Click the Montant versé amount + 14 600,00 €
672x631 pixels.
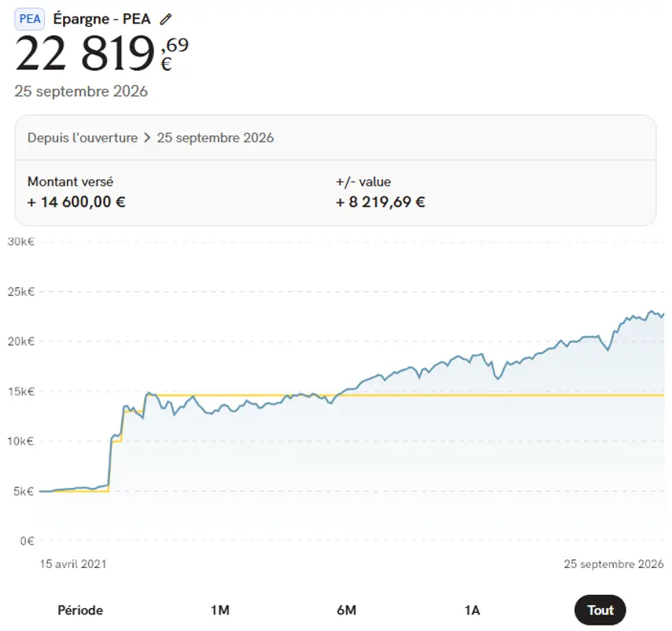pyautogui.click(x=76, y=201)
